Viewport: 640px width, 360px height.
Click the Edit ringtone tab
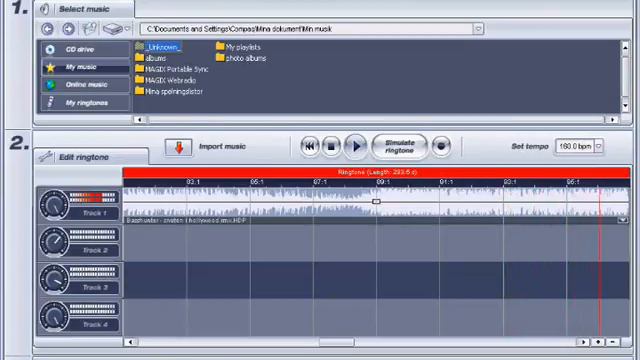(91, 157)
